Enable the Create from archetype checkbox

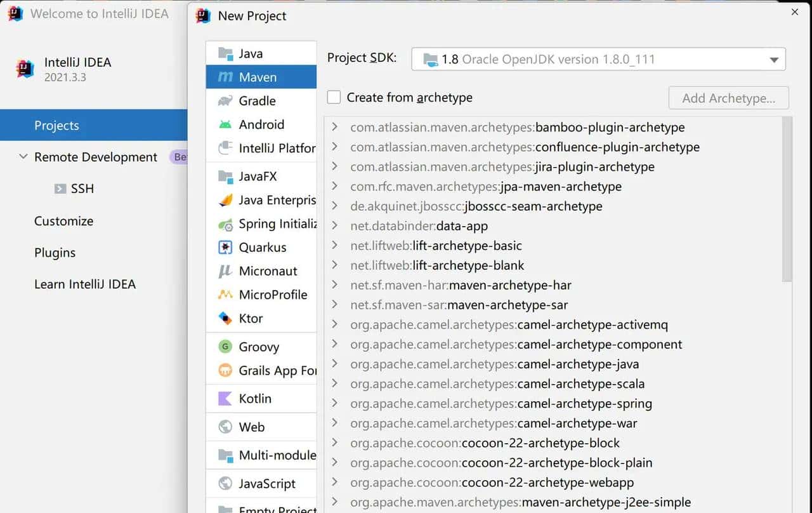tap(334, 97)
